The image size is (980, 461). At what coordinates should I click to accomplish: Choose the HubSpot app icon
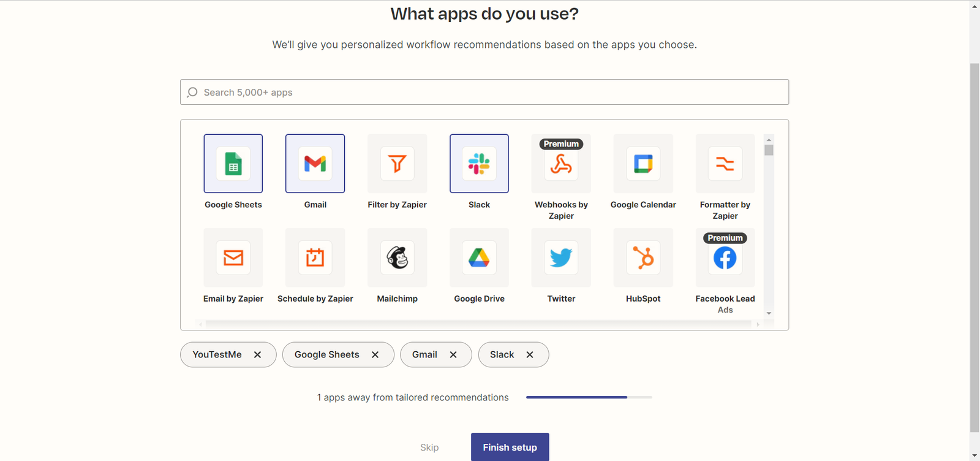643,257
